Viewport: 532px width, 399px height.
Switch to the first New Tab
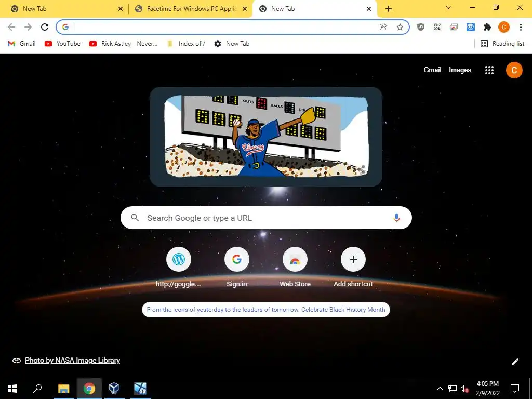[x=64, y=9]
